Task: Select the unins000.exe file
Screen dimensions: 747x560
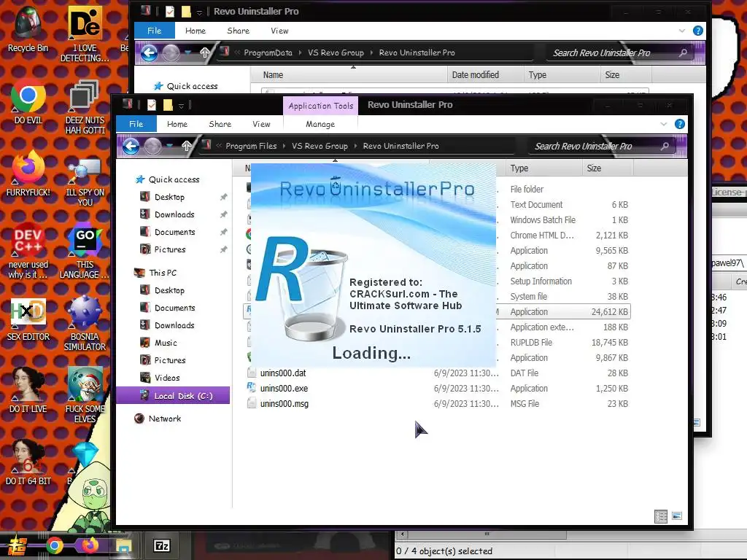Action: (x=284, y=389)
